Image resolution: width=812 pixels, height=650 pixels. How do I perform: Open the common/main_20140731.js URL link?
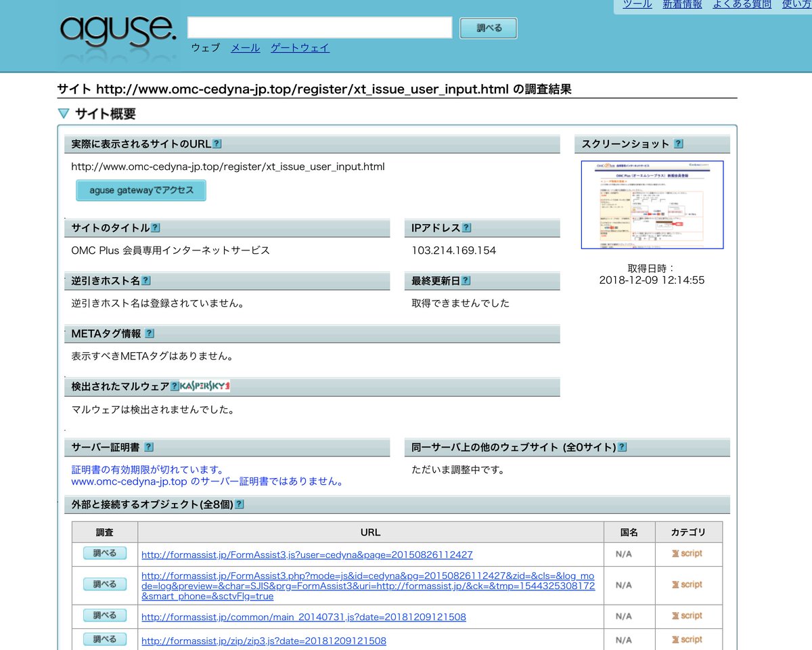304,617
